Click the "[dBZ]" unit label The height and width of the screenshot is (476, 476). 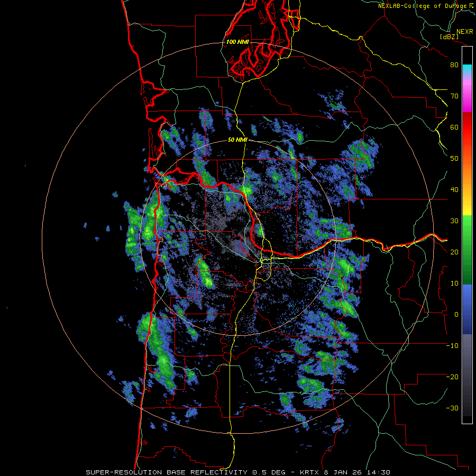pyautogui.click(x=449, y=36)
